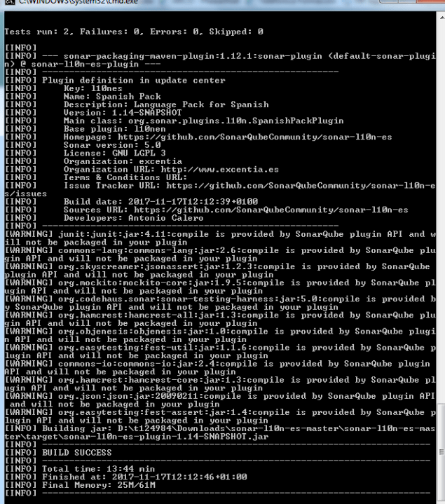This screenshot has height=504, width=445.
Task: Click the 'Building jar' output path line
Action: click(220, 433)
